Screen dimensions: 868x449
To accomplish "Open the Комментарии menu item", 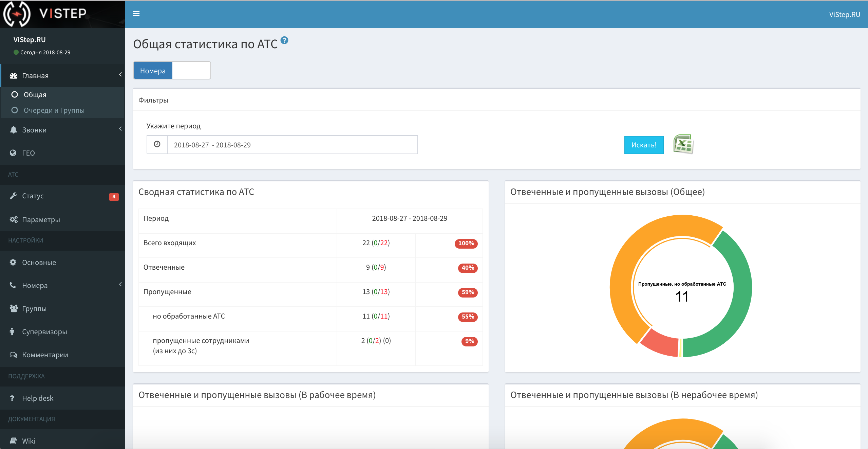I will (x=62, y=355).
